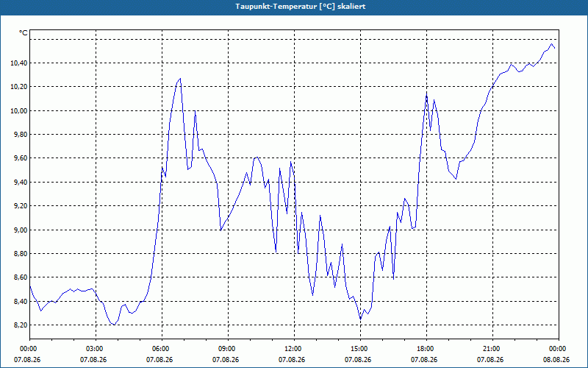Click the °C unit label
Image resolution: width=588 pixels, height=368 pixels.
tap(24, 33)
